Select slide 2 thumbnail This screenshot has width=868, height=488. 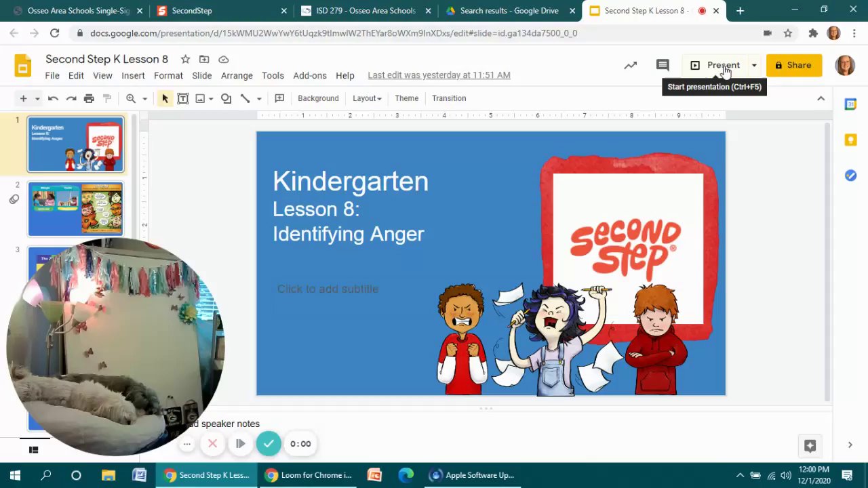point(75,209)
